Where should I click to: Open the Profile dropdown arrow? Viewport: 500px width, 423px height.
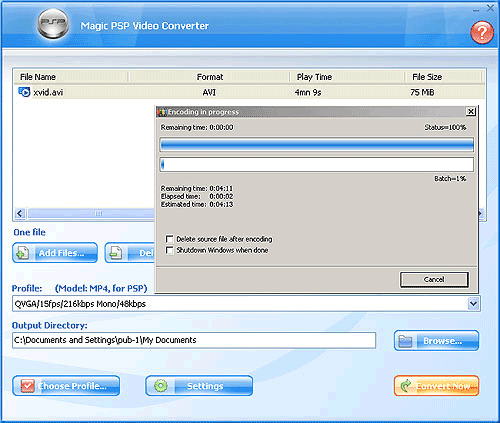point(473,304)
